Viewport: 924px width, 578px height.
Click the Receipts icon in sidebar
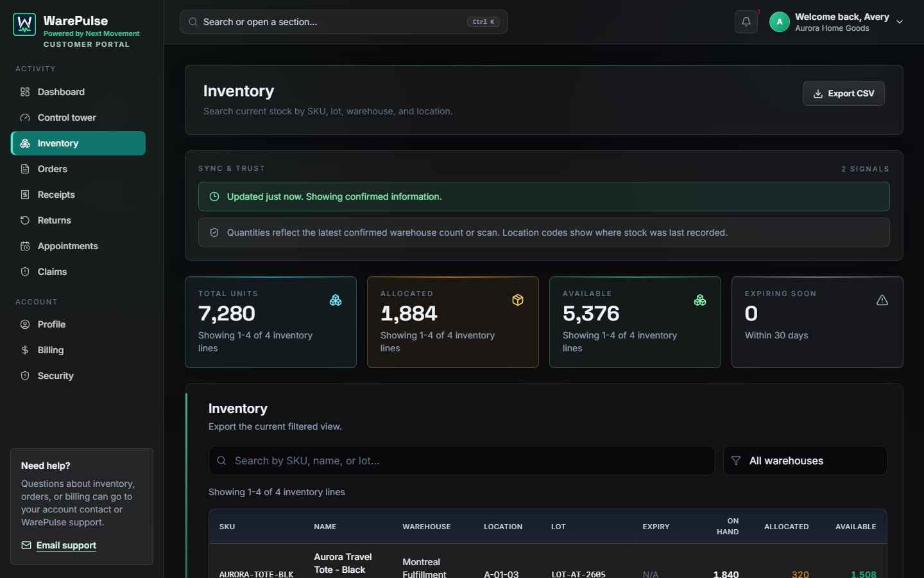(x=25, y=195)
